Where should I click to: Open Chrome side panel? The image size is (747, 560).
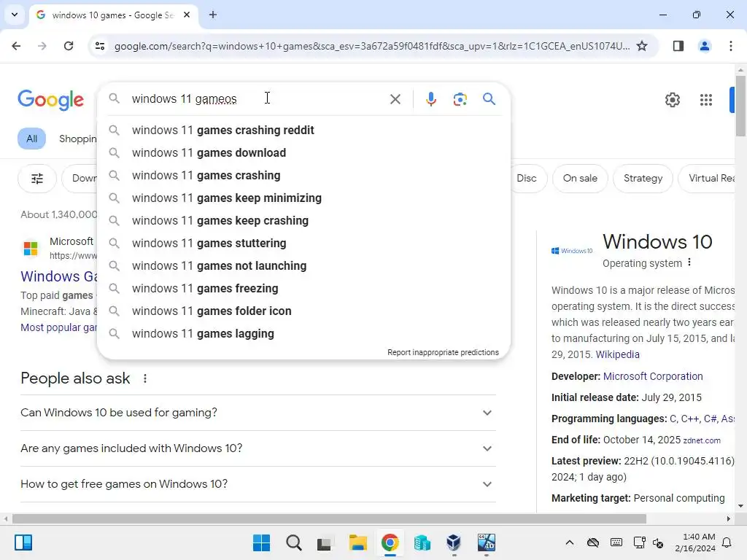pyautogui.click(x=678, y=46)
